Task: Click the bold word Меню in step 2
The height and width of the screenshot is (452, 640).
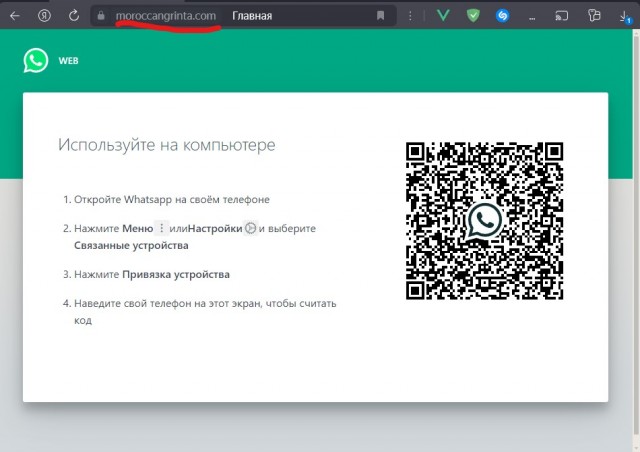Action: pos(138,229)
